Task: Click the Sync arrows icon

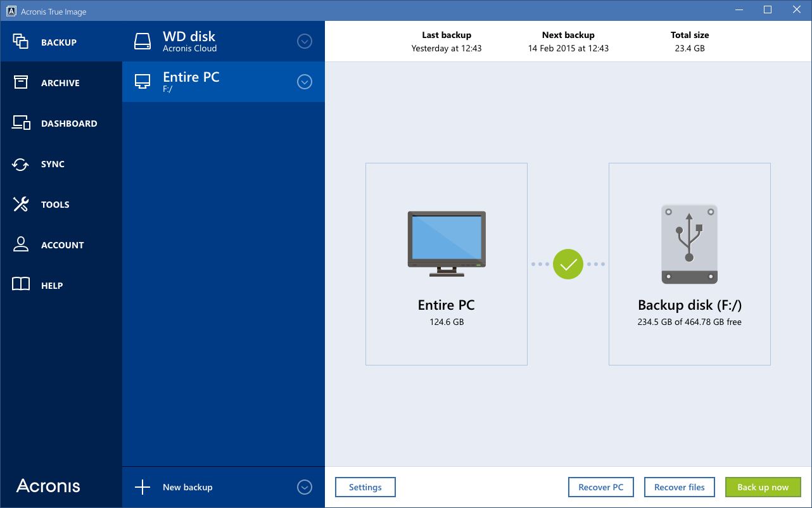Action: tap(21, 164)
